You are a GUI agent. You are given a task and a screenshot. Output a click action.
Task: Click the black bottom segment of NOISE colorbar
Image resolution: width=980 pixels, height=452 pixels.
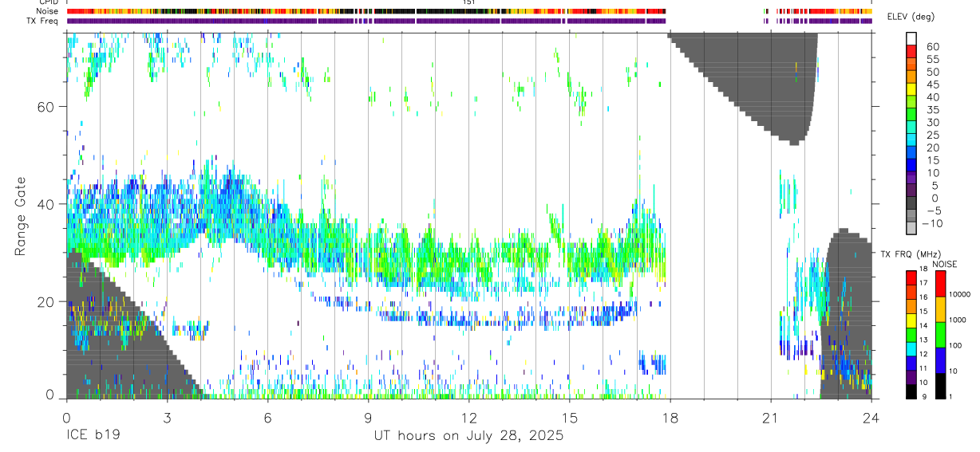tap(939, 386)
